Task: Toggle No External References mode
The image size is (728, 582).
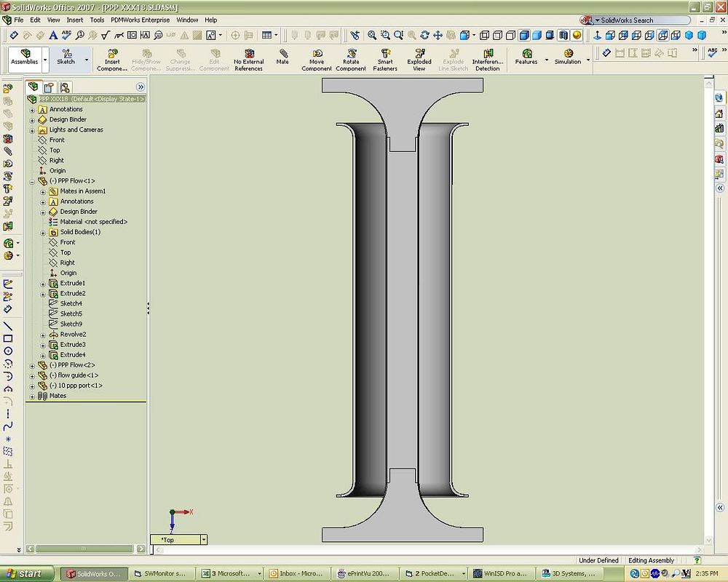Action: point(249,60)
